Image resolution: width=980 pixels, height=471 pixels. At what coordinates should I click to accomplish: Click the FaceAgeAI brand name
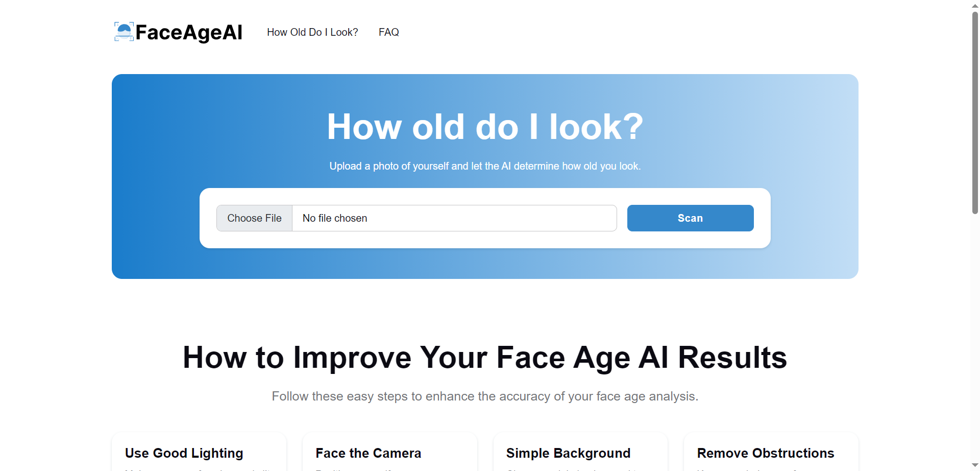[x=189, y=32]
